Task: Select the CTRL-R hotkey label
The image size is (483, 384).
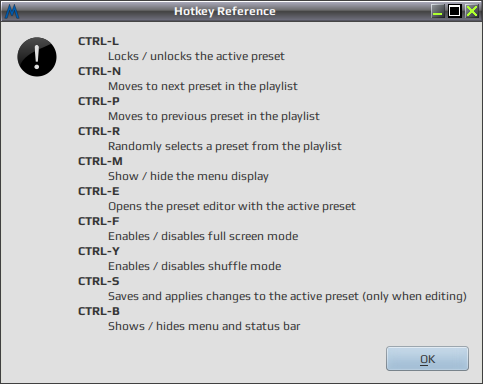Action: [99, 131]
